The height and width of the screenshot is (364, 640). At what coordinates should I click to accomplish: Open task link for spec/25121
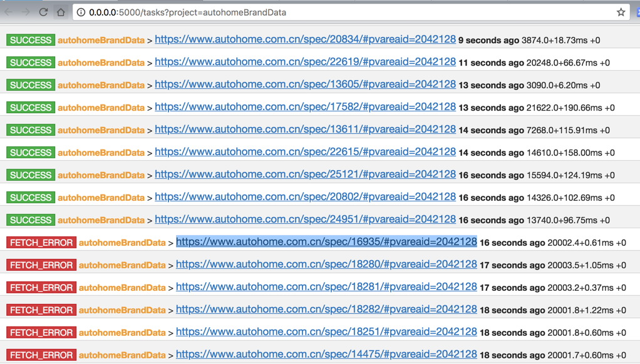[305, 174]
